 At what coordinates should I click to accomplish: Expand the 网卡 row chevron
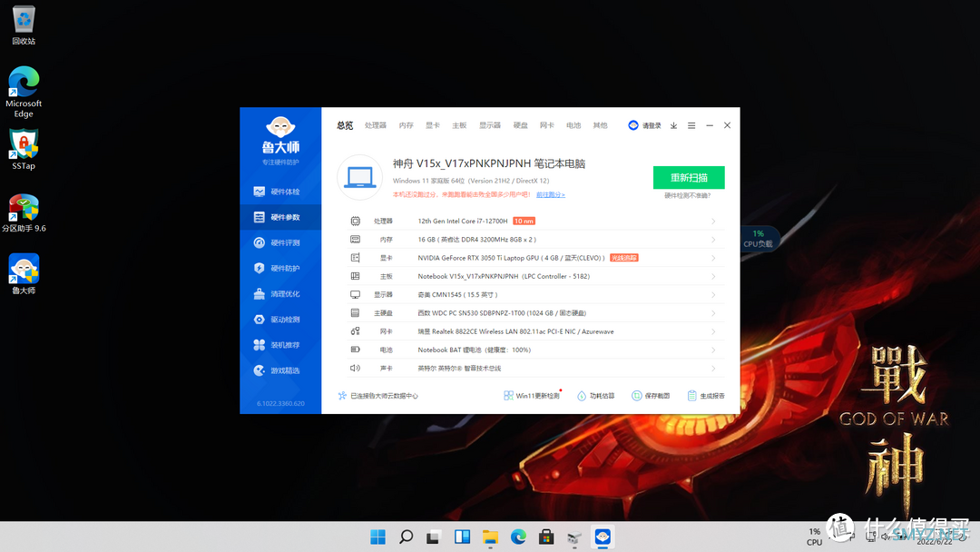pyautogui.click(x=712, y=331)
